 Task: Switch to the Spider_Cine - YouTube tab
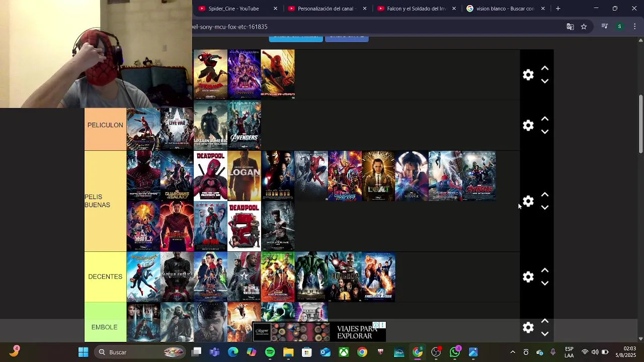(233, 9)
